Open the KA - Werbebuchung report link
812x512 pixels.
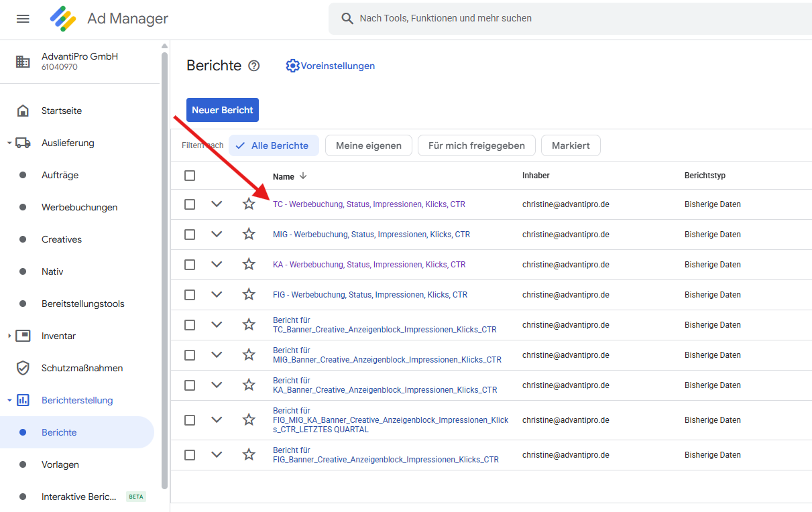click(x=369, y=265)
